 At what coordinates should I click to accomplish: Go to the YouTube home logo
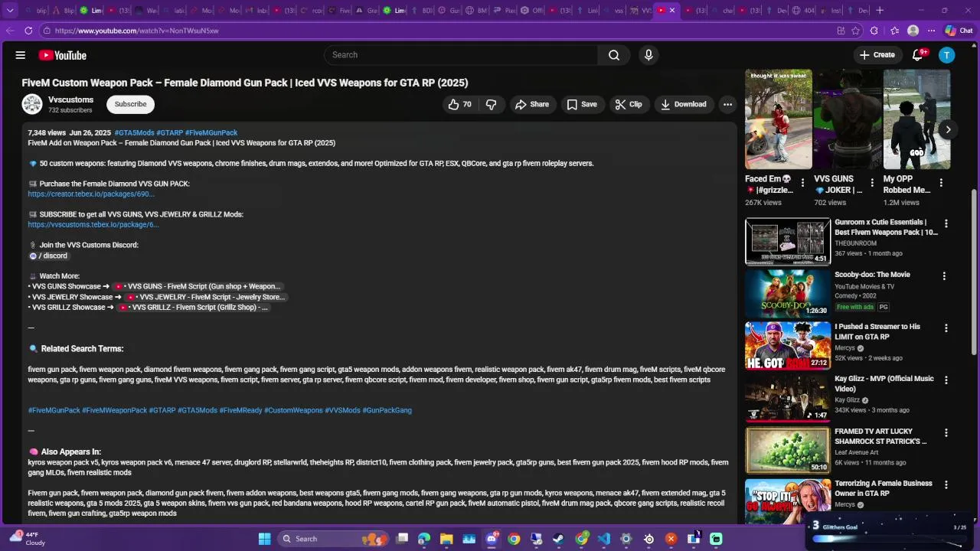click(62, 55)
